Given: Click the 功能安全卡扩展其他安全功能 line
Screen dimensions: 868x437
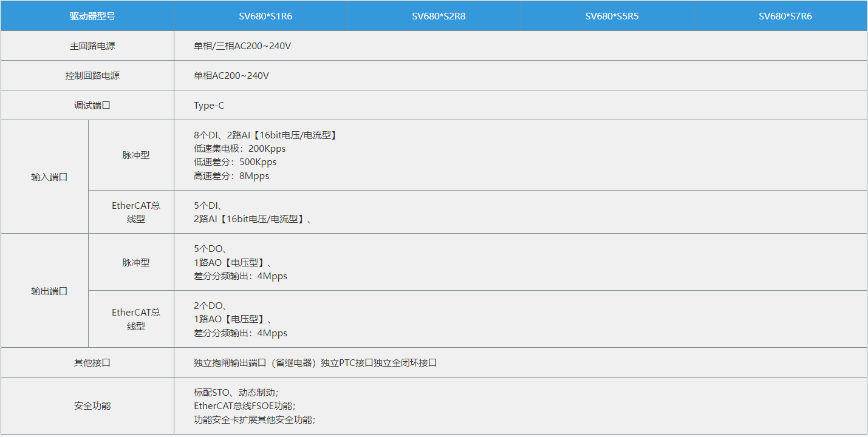Looking at the screenshot, I should pos(255,419).
